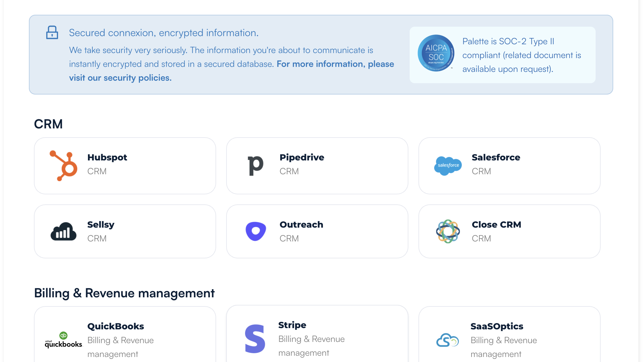The image size is (644, 362).
Task: Click the Close CRM swirl logo
Action: 448,231
